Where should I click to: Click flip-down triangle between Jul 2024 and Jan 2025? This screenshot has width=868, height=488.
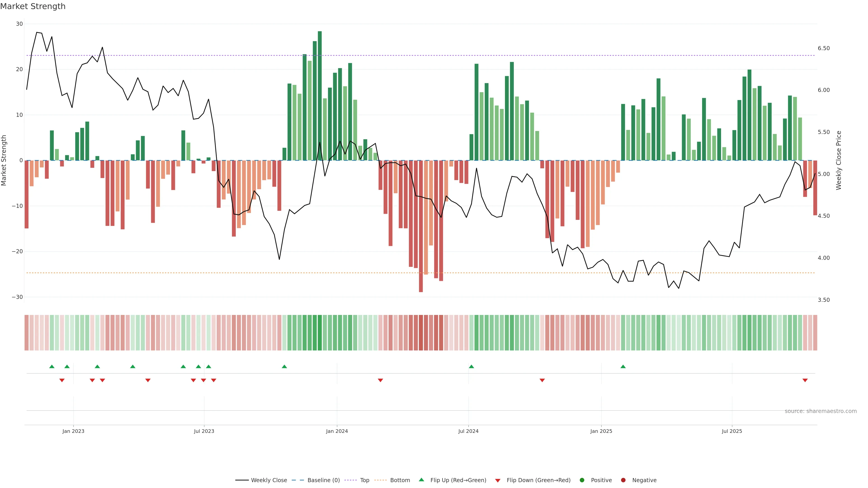[x=542, y=380]
